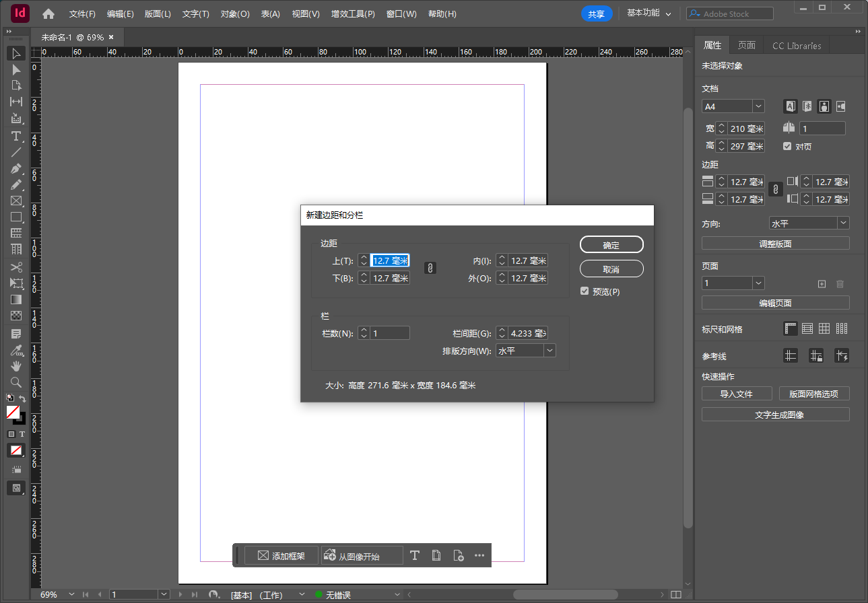Screen dimensions: 868x603
Task: Uncheck the 对页 checkbox in Properties panel
Action: tap(787, 146)
